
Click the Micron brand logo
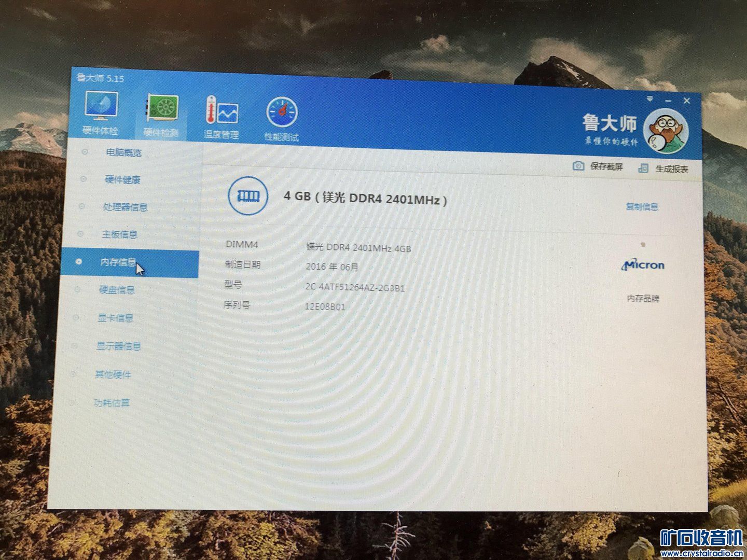(x=643, y=265)
